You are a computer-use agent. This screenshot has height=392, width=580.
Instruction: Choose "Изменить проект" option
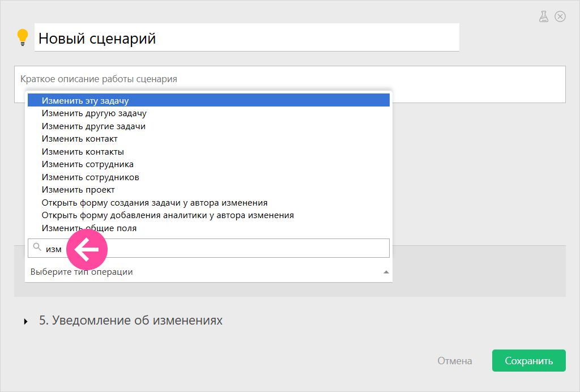(208, 190)
